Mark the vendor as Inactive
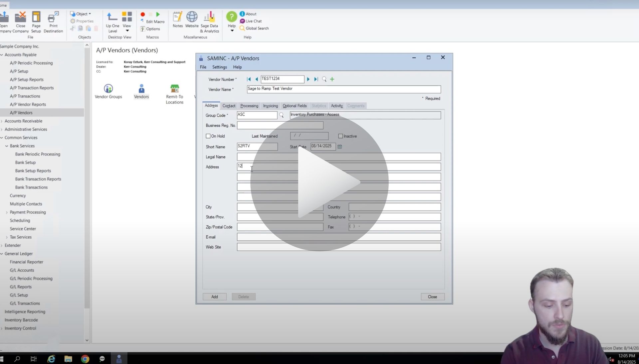 coord(340,136)
